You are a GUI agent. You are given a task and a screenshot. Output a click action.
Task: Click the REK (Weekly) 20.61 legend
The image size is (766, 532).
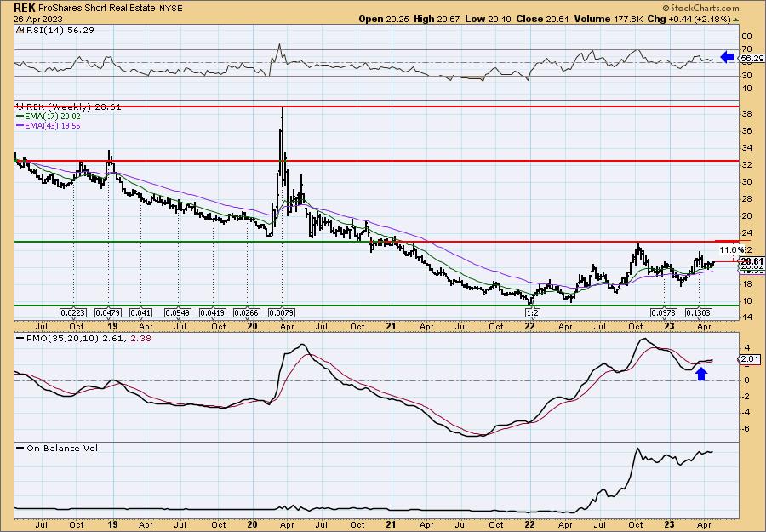pyautogui.click(x=73, y=107)
